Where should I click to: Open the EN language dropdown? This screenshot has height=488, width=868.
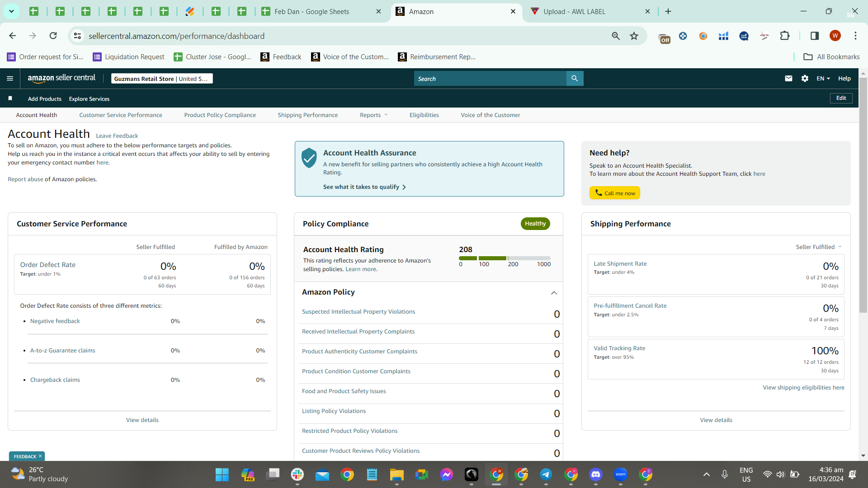point(823,79)
